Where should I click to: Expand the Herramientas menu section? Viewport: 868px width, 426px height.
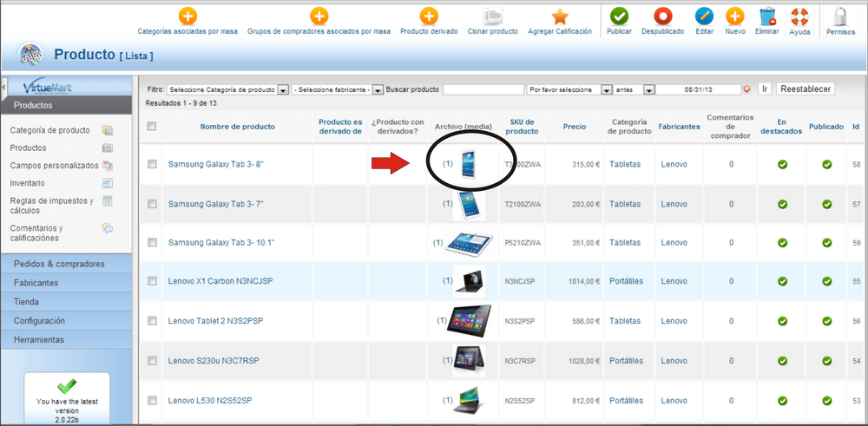click(x=67, y=340)
